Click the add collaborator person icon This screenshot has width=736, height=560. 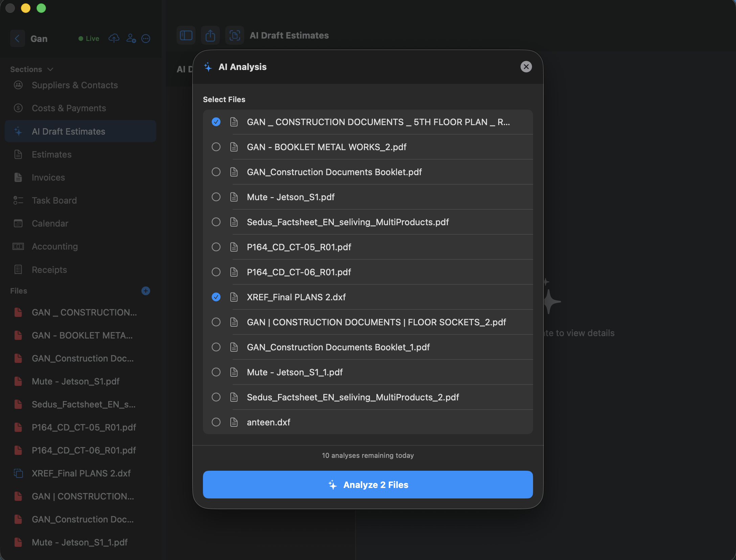(x=131, y=39)
